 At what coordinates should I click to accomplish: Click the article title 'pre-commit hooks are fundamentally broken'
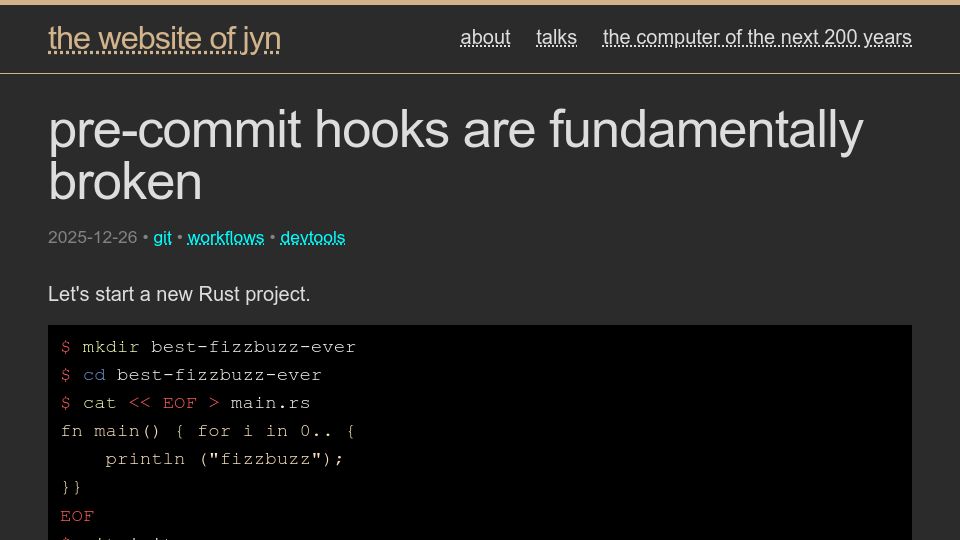click(x=456, y=156)
